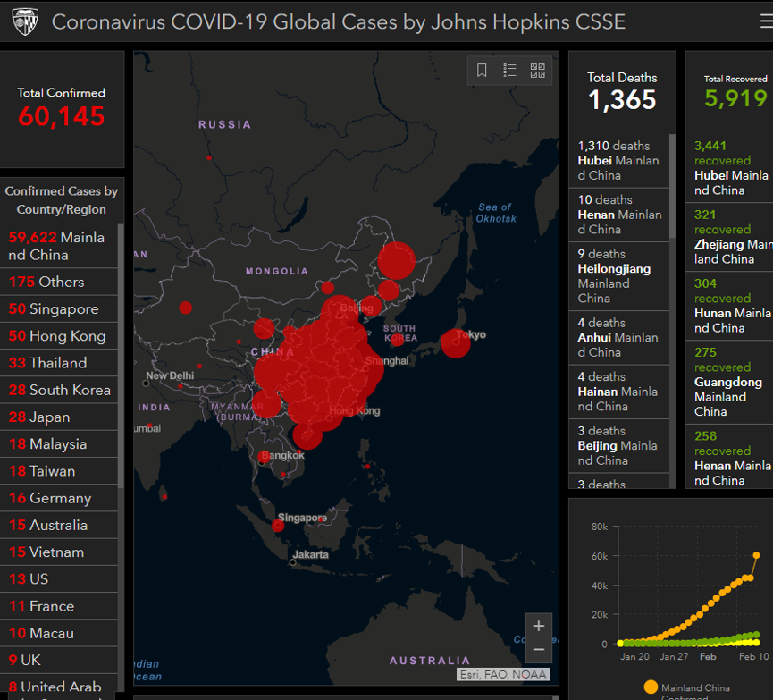
Task: Open map bookmarks icon
Action: [x=482, y=70]
